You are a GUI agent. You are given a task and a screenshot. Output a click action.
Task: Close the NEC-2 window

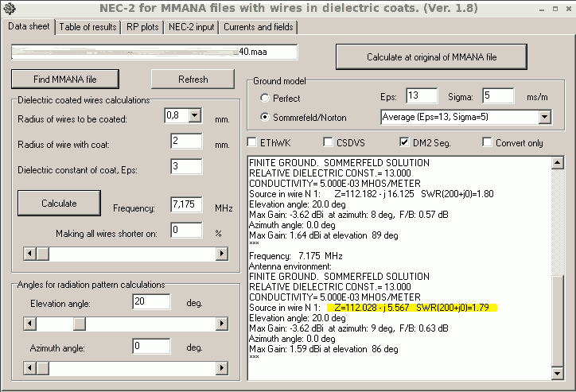568,9
